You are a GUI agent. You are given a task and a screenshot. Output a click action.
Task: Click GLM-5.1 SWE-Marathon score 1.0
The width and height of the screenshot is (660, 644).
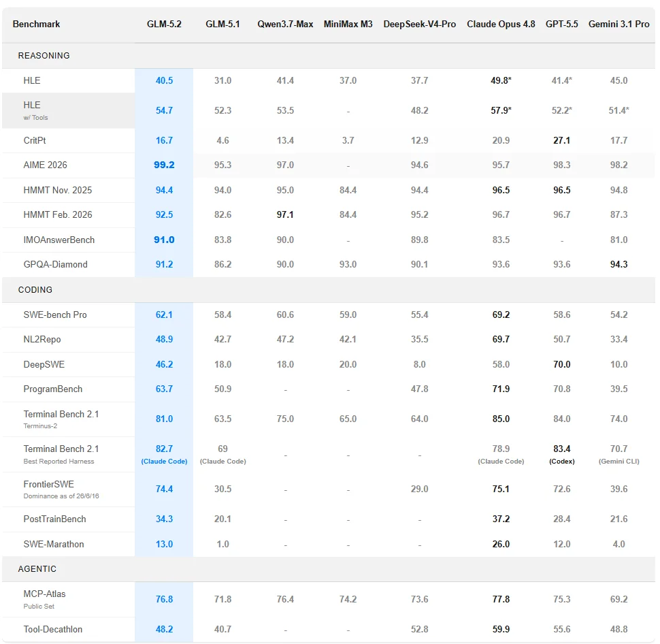click(222, 544)
